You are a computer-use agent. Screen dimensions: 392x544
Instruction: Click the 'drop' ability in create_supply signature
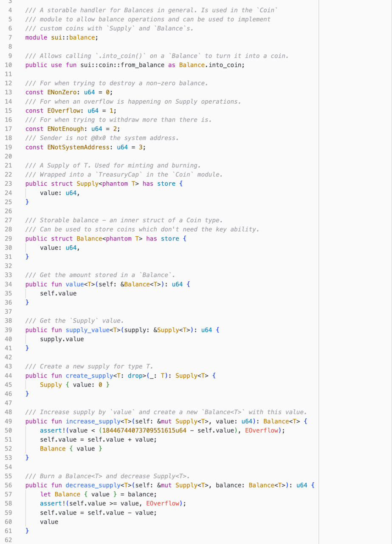click(x=135, y=375)
